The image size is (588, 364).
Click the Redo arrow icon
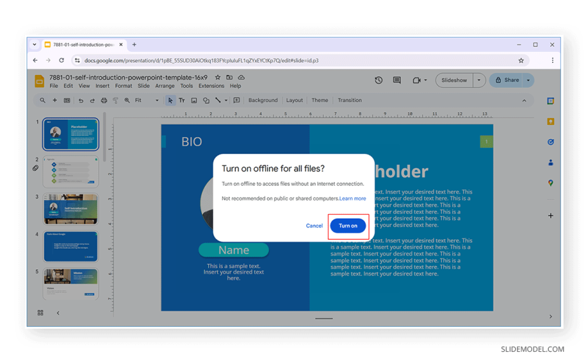click(x=92, y=101)
